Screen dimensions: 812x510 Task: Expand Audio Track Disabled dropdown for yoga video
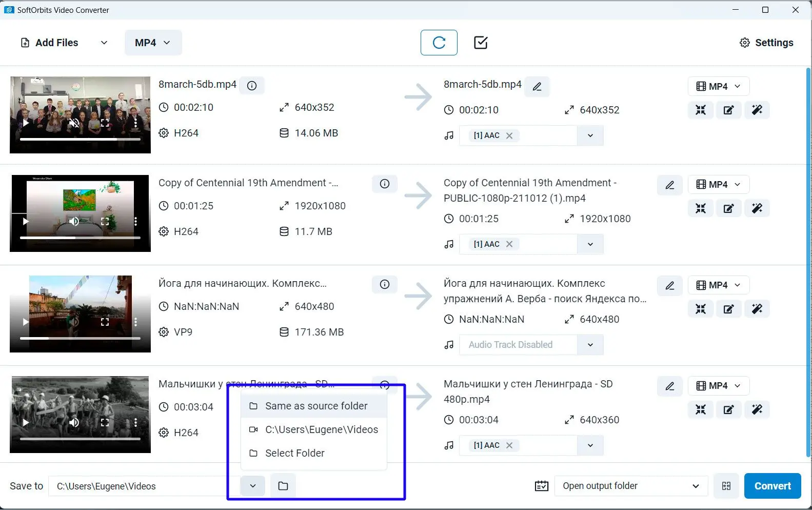tap(590, 345)
